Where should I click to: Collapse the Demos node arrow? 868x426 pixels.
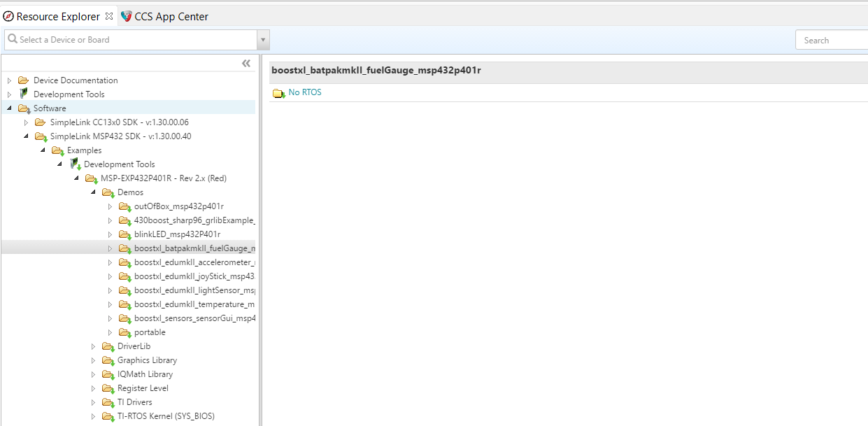point(93,192)
